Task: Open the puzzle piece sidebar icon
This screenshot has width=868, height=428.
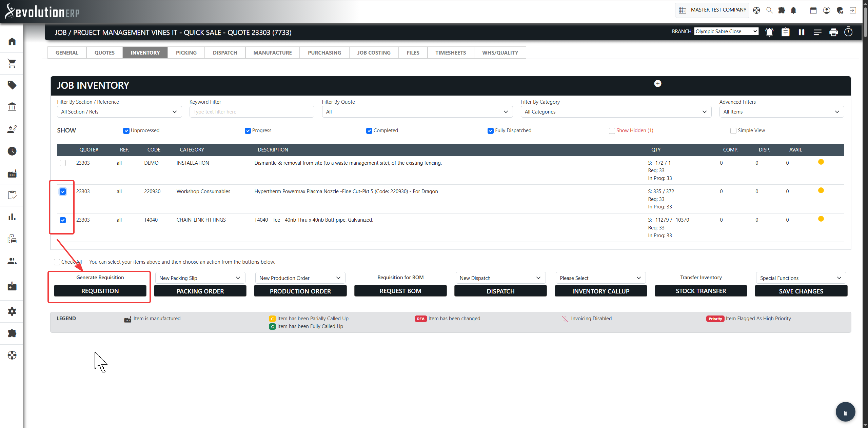Action: [12, 333]
